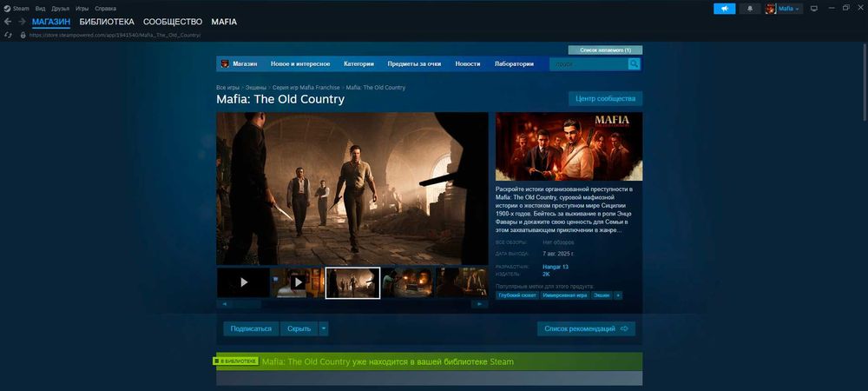Open the Mafia account name dropdown
Screen dimensions: 868x391
789,9
